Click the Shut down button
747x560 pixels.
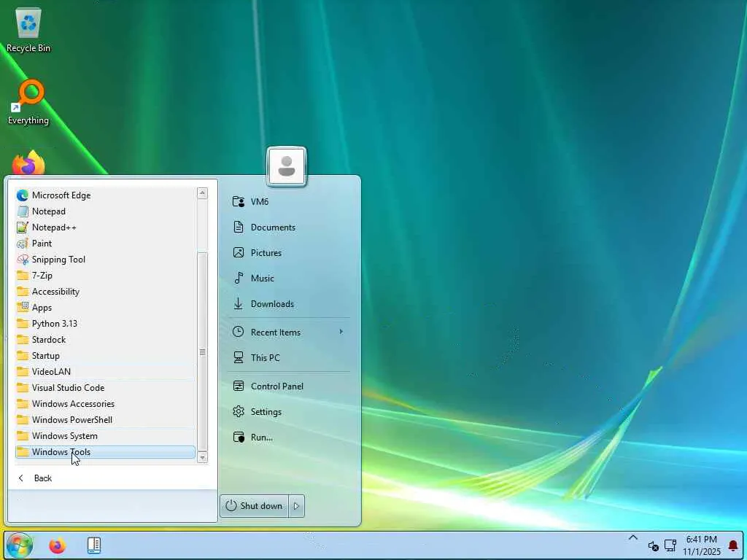click(255, 506)
